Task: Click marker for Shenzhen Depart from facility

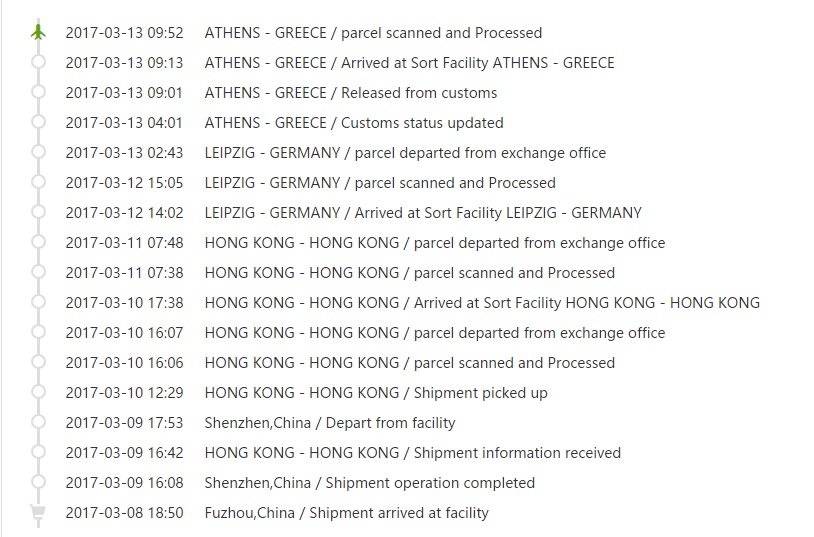Action: point(38,422)
